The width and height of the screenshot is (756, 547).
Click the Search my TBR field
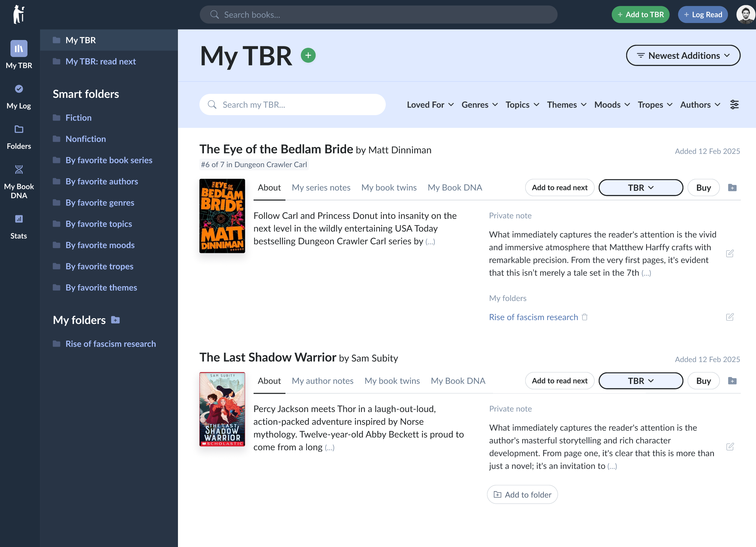click(x=292, y=105)
